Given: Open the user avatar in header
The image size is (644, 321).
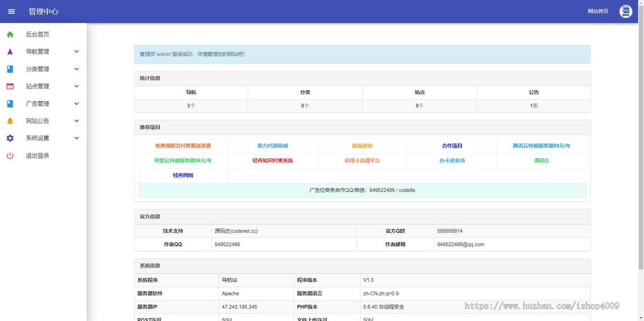Looking at the screenshot, I should click(x=626, y=11).
